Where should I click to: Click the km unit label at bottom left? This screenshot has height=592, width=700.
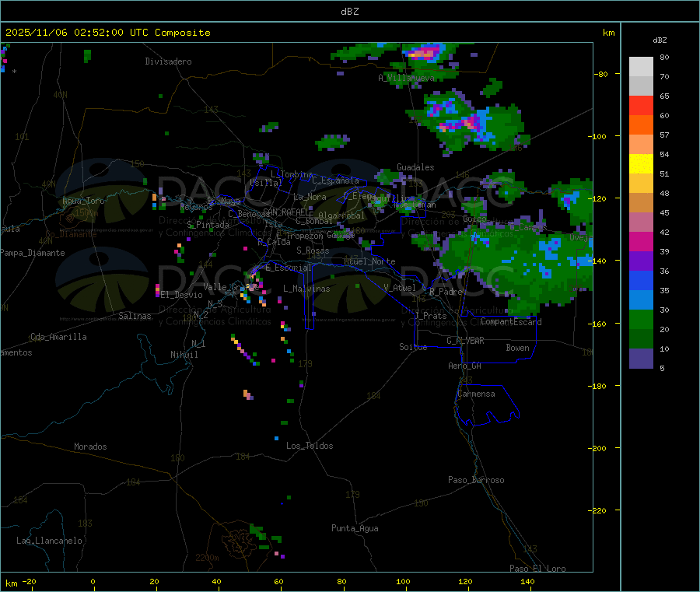[x=11, y=583]
